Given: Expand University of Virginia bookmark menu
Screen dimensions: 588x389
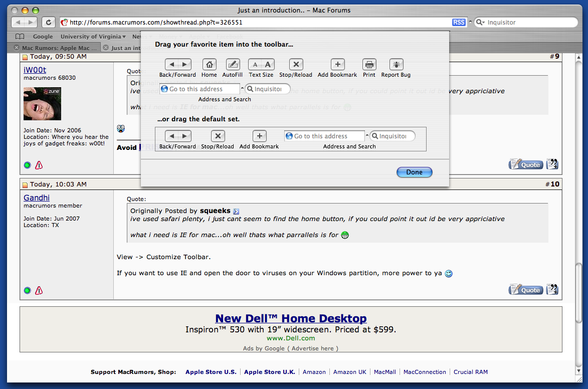Looking at the screenshot, I should click(93, 37).
